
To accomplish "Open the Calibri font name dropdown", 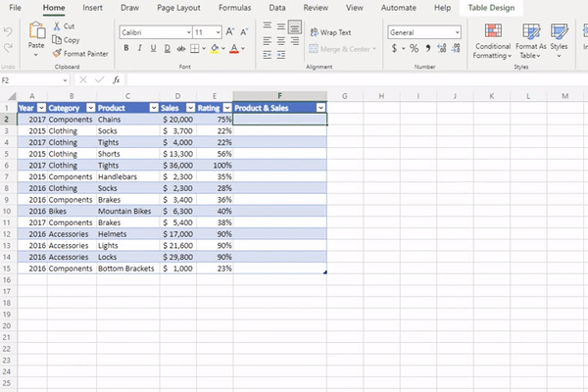I will click(x=188, y=32).
